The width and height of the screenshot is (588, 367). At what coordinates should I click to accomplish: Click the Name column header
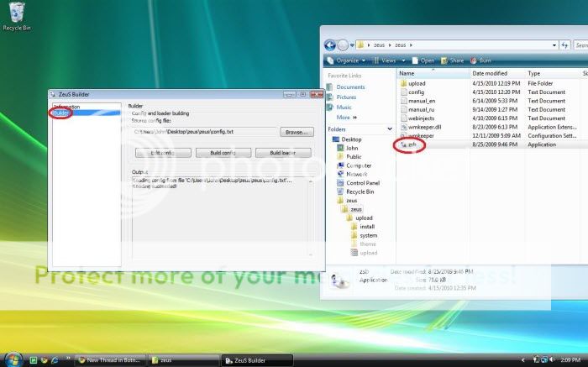pos(407,74)
